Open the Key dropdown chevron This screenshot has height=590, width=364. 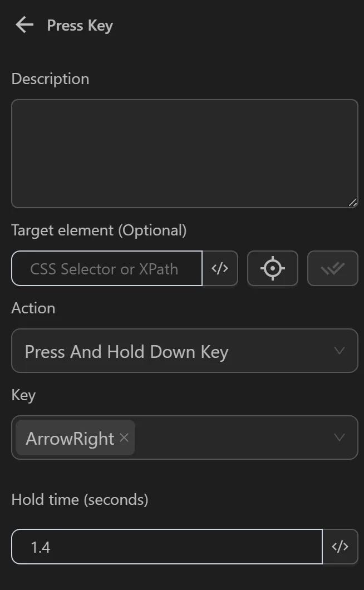(x=340, y=437)
